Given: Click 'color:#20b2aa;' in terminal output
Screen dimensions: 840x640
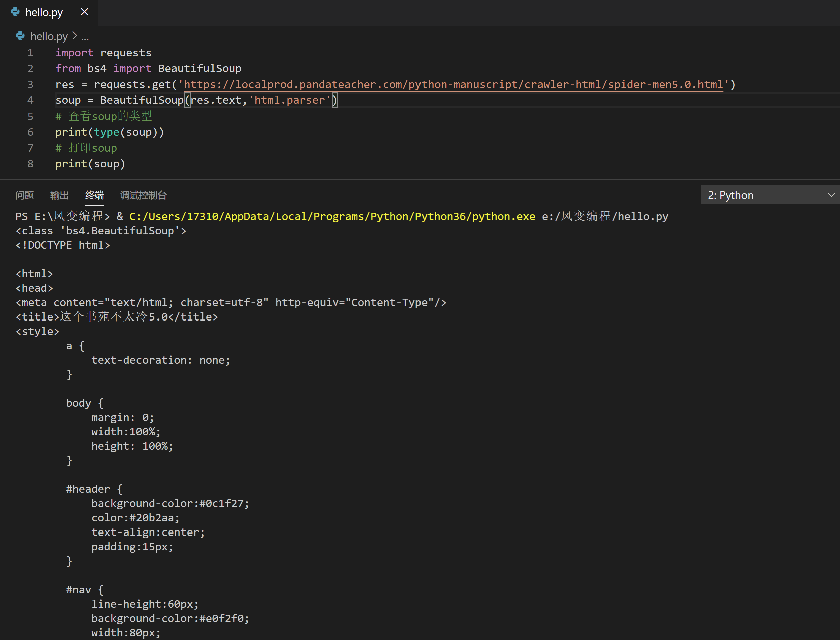Looking at the screenshot, I should tap(135, 518).
